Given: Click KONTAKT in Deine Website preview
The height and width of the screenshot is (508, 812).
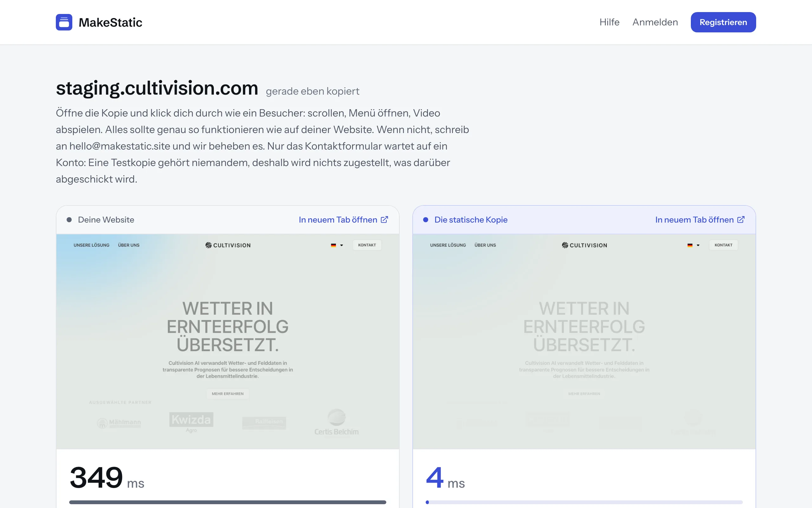Looking at the screenshot, I should [x=367, y=245].
